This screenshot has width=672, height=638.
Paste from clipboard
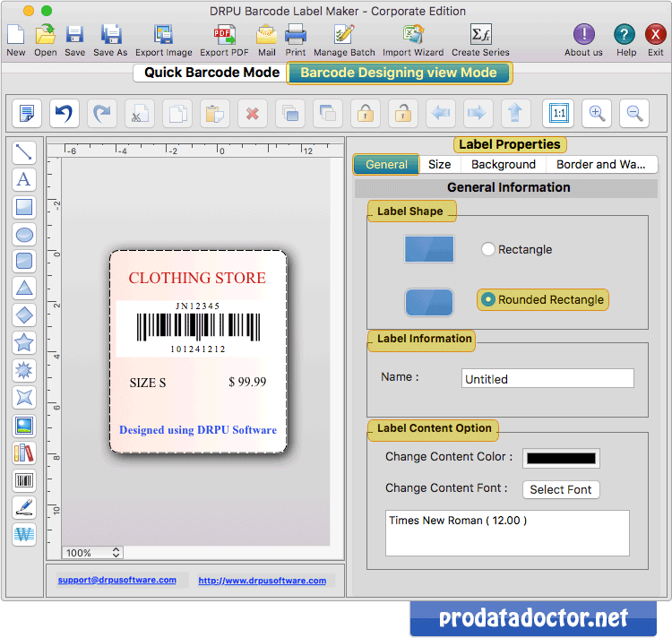215,114
